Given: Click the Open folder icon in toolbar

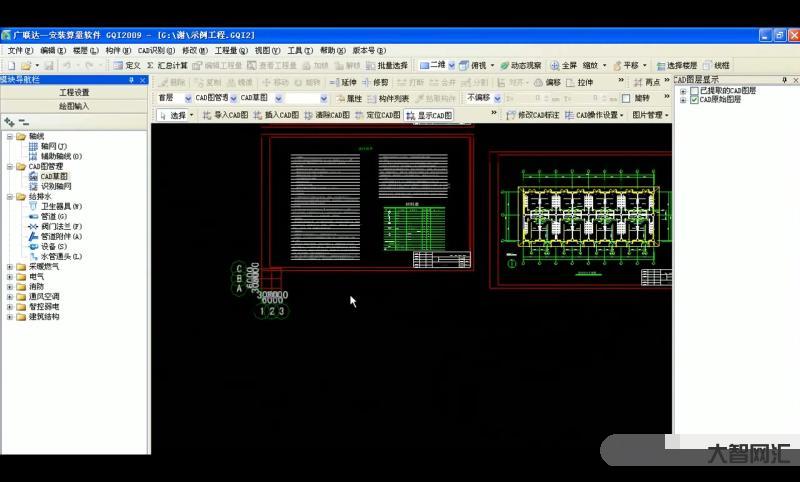Looking at the screenshot, I should [26, 65].
